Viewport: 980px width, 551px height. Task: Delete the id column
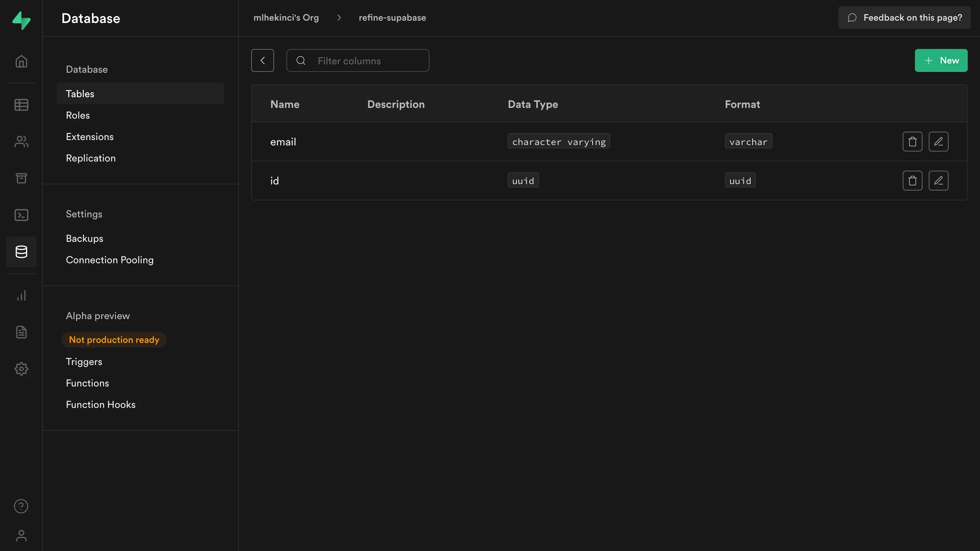[x=912, y=181]
